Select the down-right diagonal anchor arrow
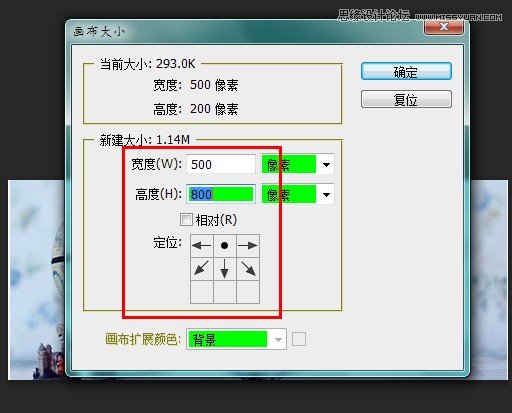 pos(248,269)
